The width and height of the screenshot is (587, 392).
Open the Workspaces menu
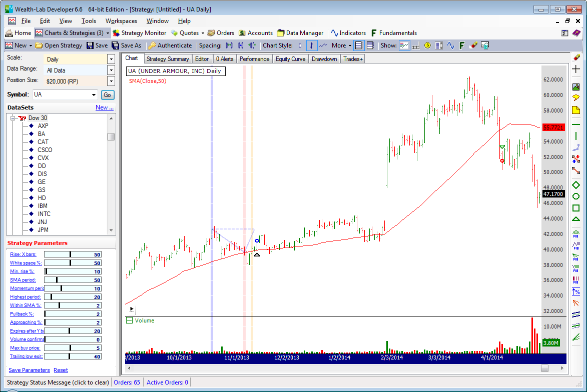point(121,21)
